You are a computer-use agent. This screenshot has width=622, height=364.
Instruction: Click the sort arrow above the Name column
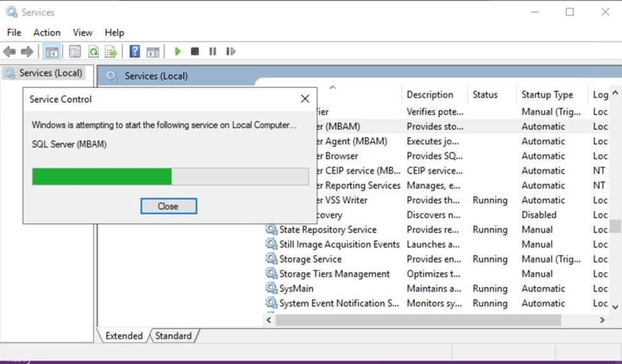pyautogui.click(x=333, y=87)
